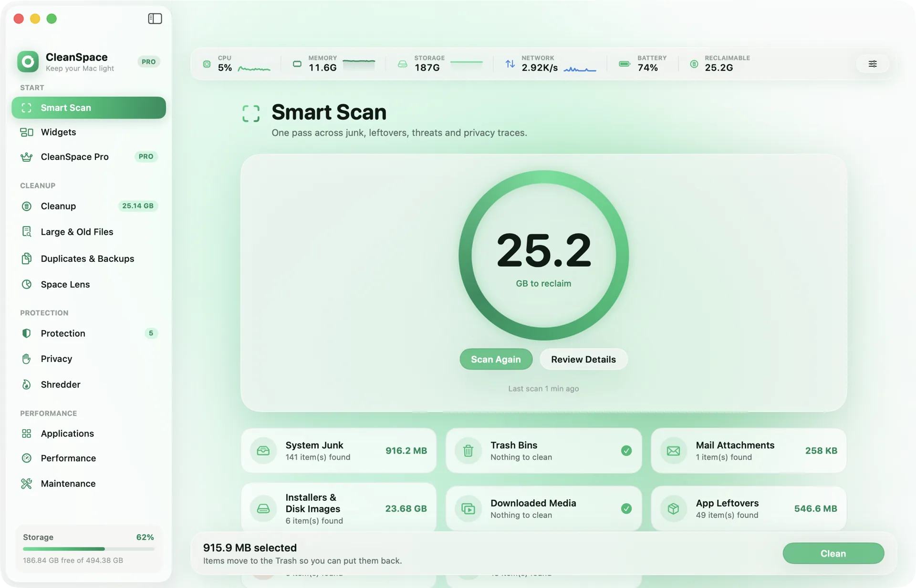Viewport: 916px width, 588px height.
Task: Click the PRO badge beside CleanSpace title
Action: [x=149, y=62]
